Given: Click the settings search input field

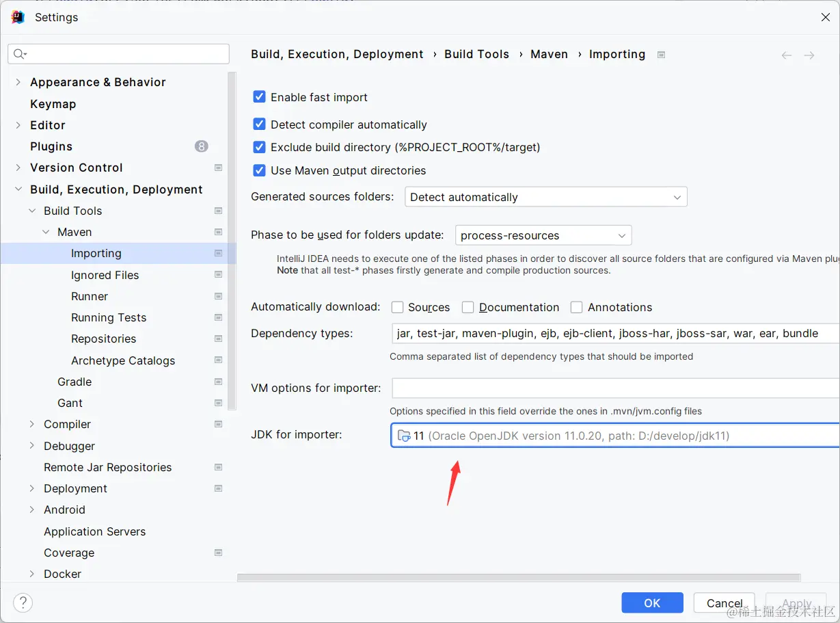Looking at the screenshot, I should tap(119, 54).
